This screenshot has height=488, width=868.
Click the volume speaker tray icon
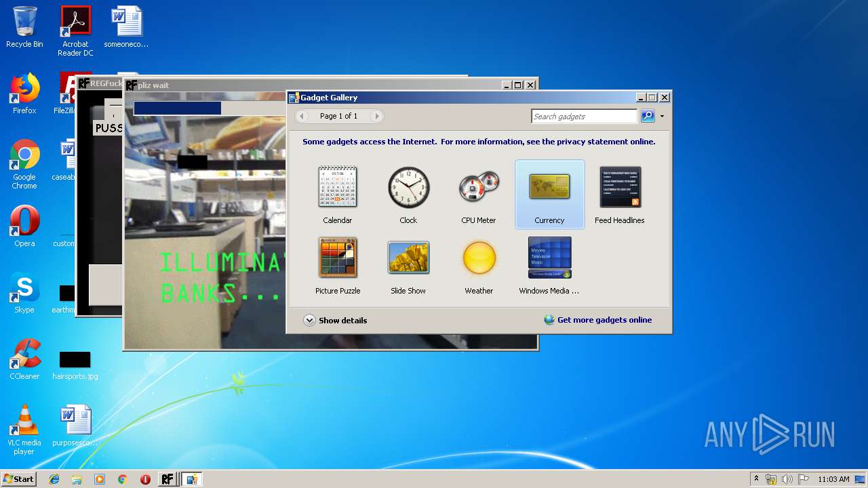(x=787, y=479)
